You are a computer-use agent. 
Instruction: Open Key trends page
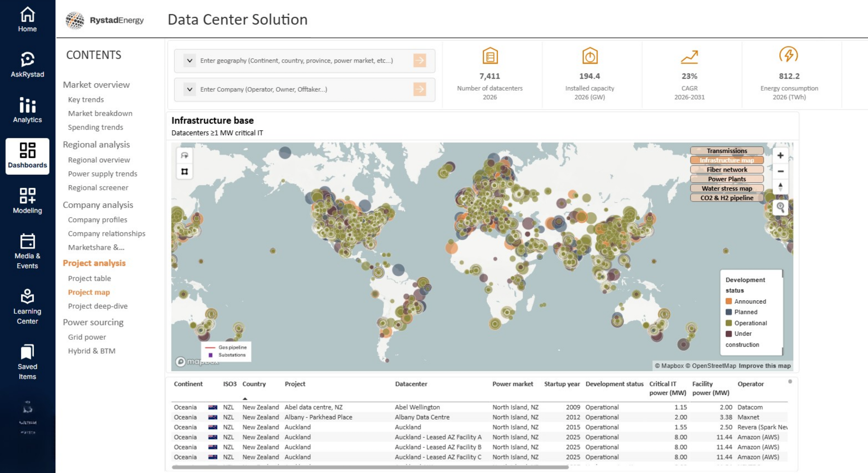point(86,100)
